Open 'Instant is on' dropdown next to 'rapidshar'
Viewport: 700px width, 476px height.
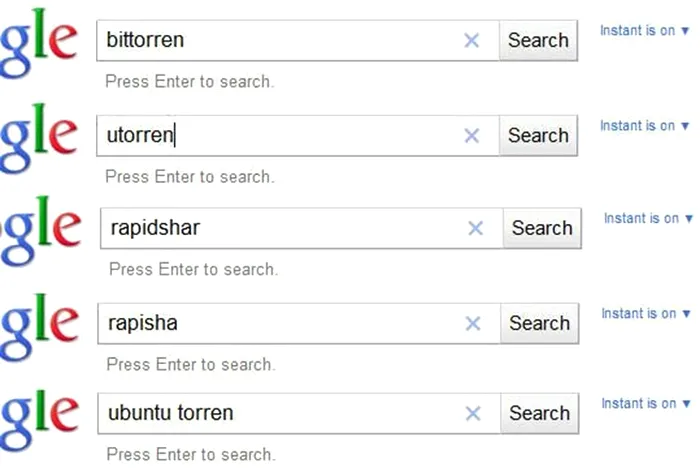click(x=648, y=219)
